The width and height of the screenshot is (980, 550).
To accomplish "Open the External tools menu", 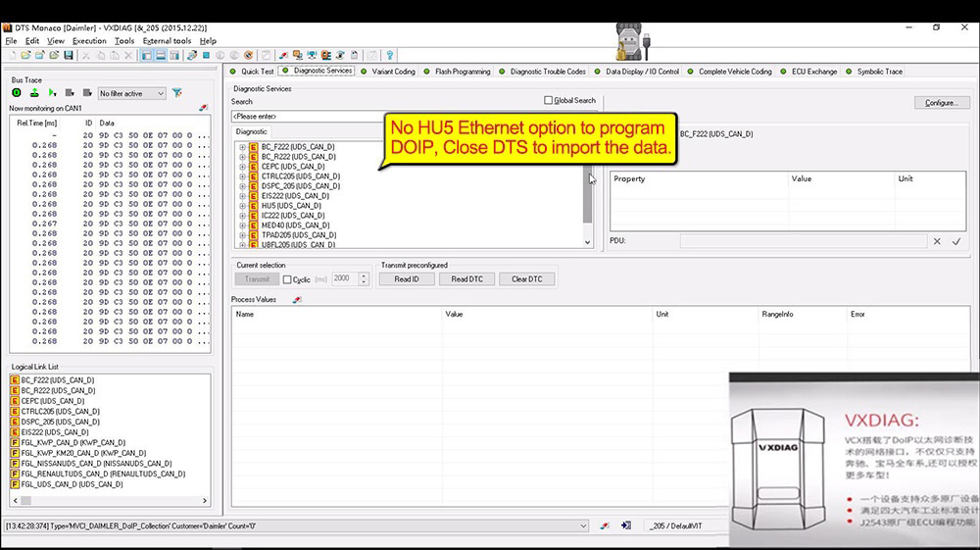I will point(167,40).
